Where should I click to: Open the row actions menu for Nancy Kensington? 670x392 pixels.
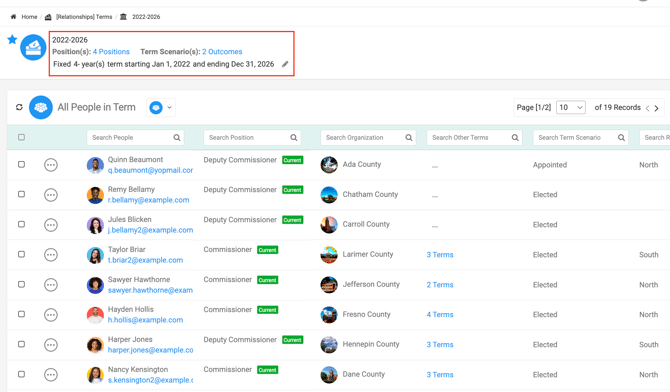[x=51, y=375]
